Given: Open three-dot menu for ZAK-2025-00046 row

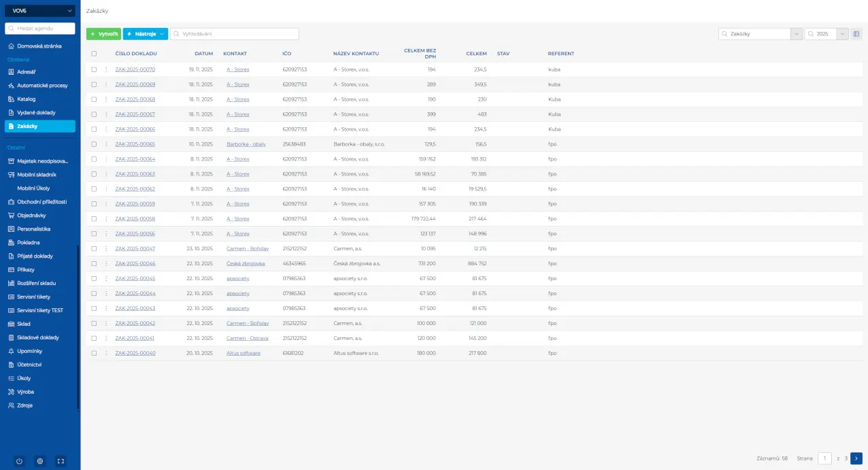Looking at the screenshot, I should coord(106,263).
